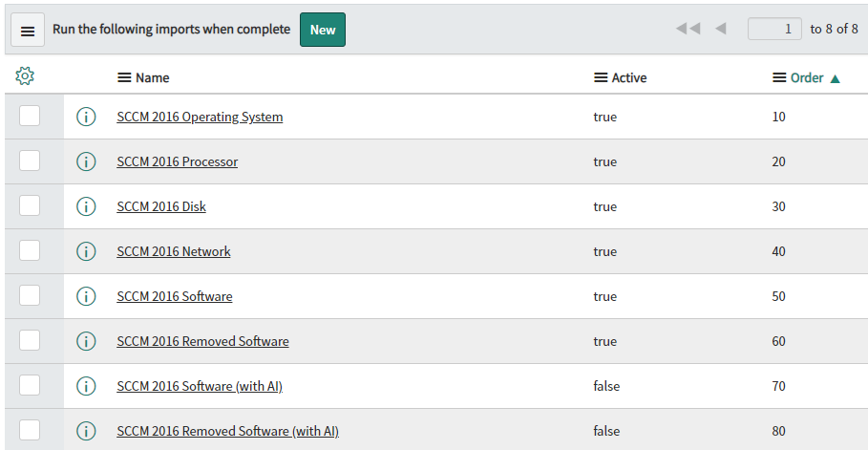The width and height of the screenshot is (868, 450).
Task: Select checkbox for SCCM 2016 Removed Software
Action: [30, 340]
